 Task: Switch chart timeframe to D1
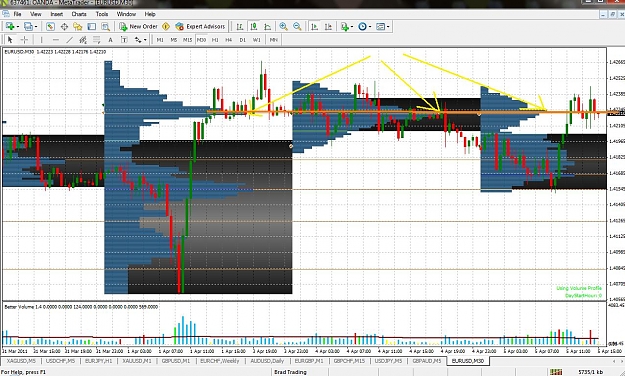242,39
